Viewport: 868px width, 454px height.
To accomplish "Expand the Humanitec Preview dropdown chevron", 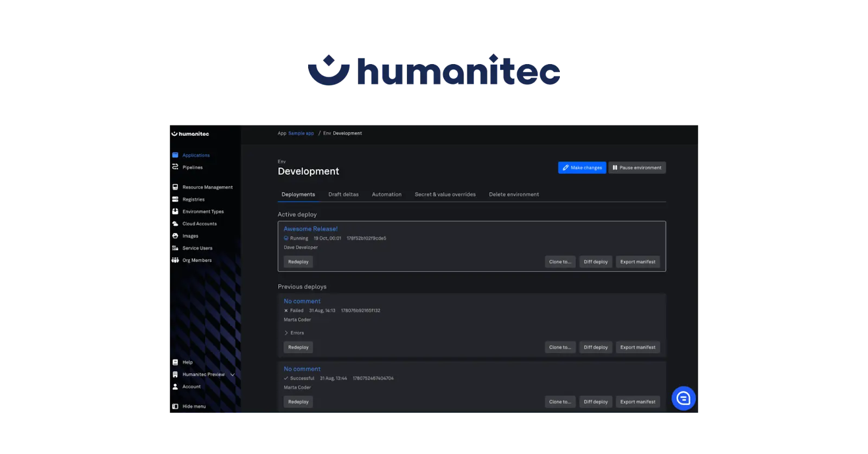I will 232,375.
